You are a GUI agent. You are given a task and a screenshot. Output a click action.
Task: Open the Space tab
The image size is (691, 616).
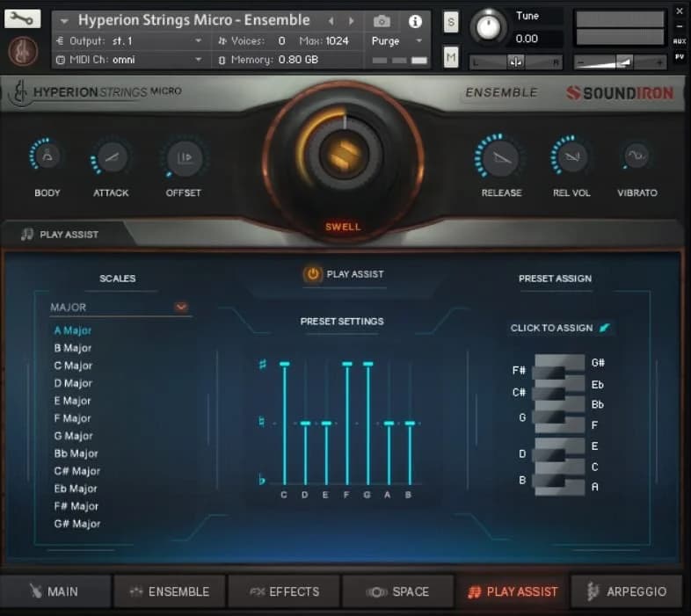click(398, 591)
